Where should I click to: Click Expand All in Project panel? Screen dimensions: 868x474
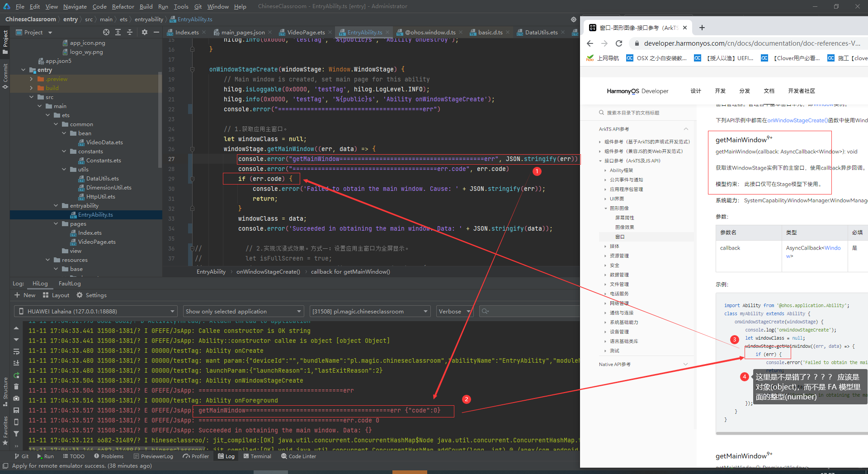coord(118,32)
